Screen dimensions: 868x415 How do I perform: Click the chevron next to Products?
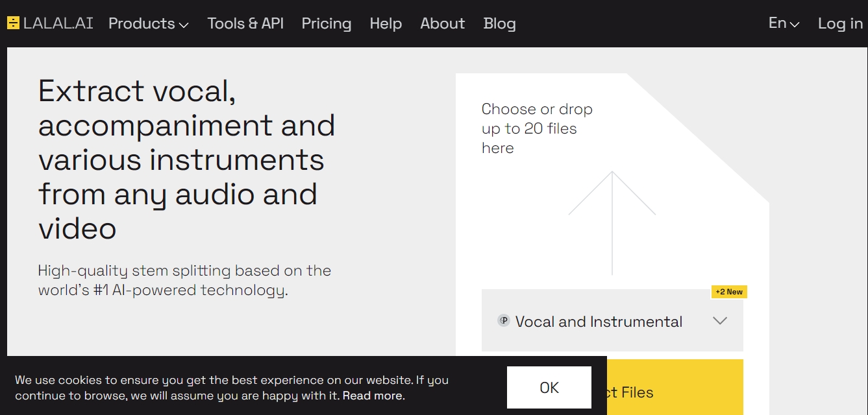point(184,25)
